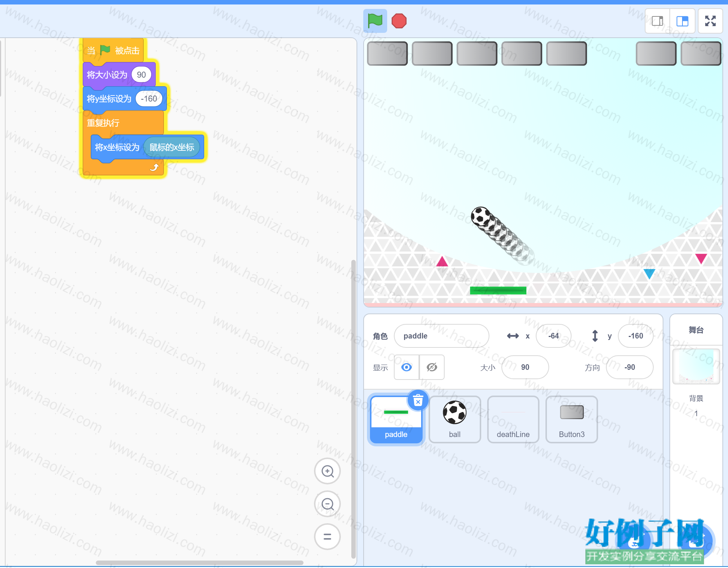Switch to large stage layout
This screenshot has width=728, height=568.
pos(682,21)
